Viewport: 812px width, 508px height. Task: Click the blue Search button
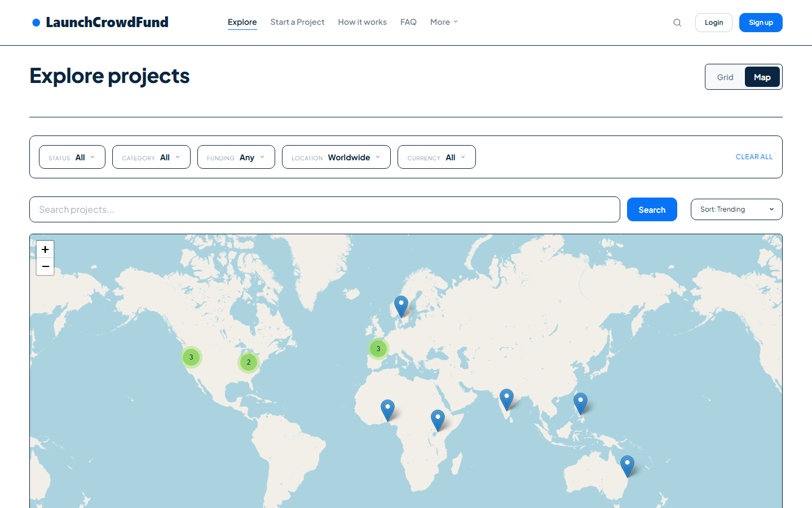[x=652, y=209]
